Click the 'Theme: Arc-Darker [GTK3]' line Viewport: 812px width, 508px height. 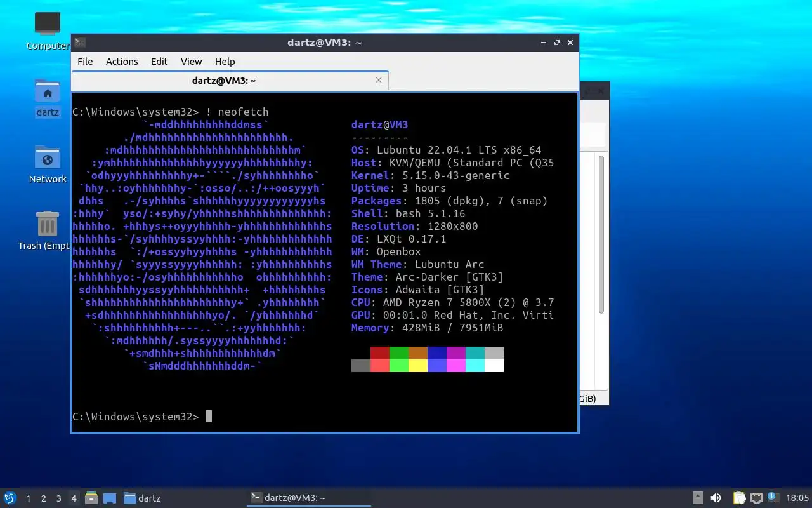point(428,277)
